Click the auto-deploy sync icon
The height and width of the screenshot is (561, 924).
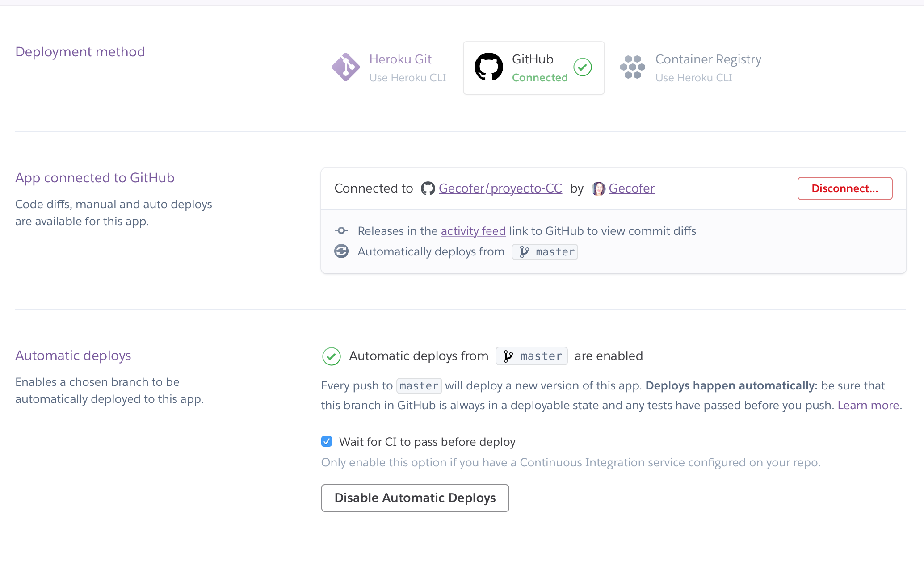point(341,251)
